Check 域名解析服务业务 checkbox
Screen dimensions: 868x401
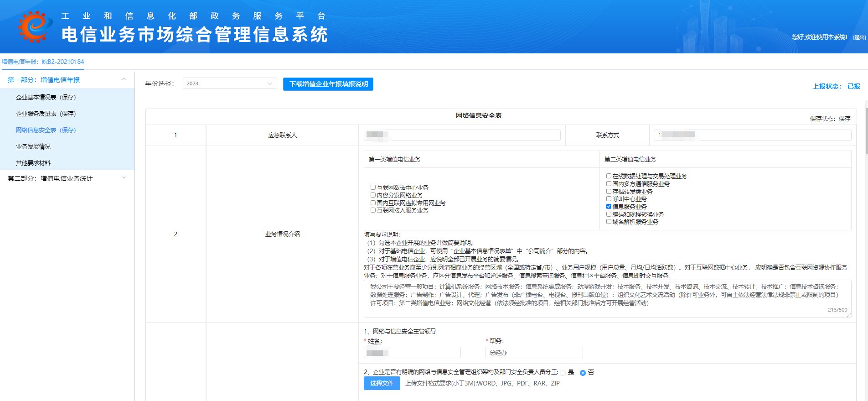click(609, 221)
